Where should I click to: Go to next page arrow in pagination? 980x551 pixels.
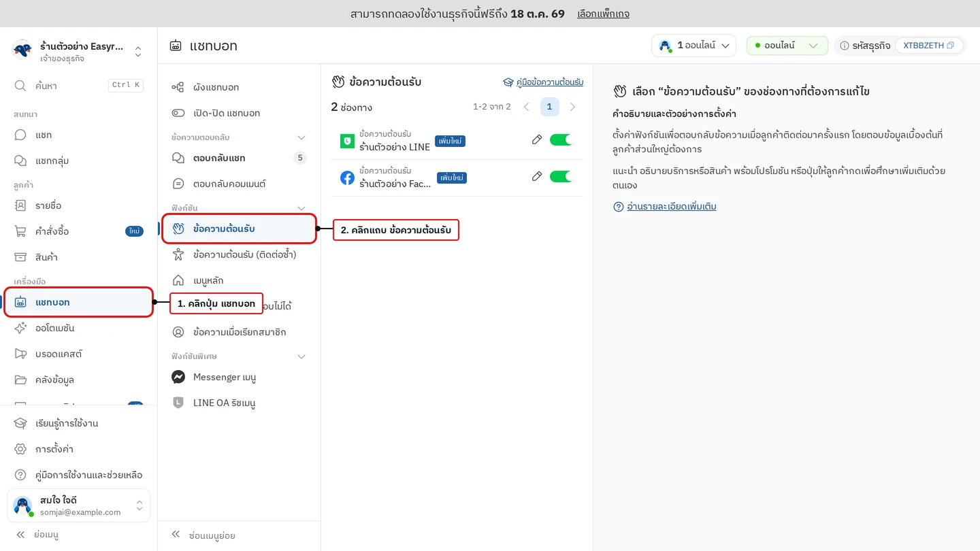[x=572, y=107]
